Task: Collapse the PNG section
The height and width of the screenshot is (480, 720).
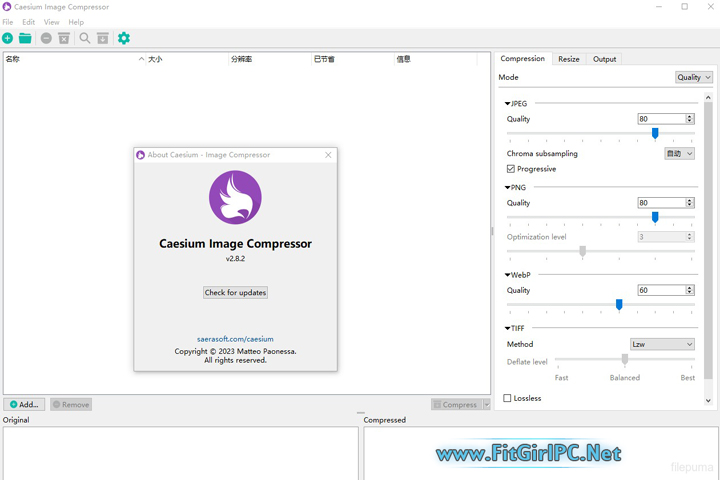Action: pos(507,187)
